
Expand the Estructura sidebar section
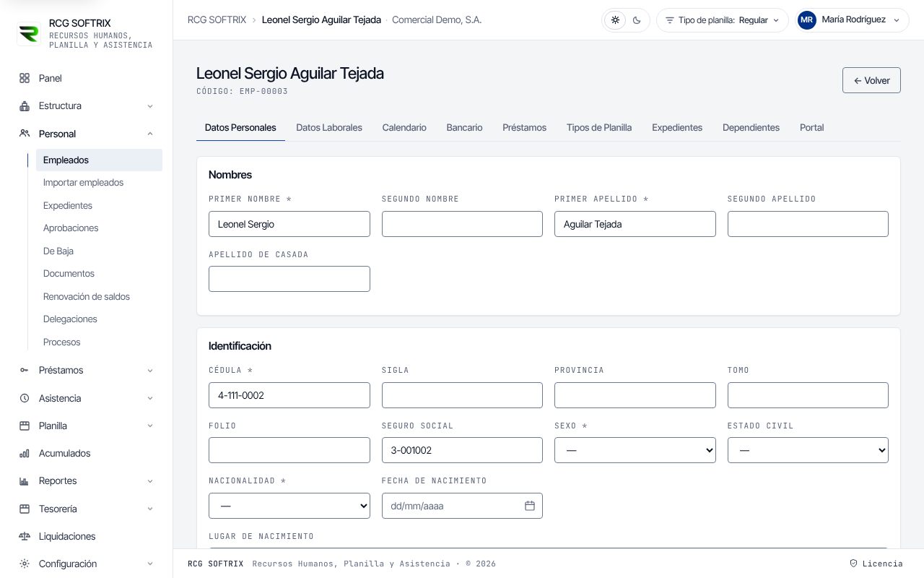(150, 106)
